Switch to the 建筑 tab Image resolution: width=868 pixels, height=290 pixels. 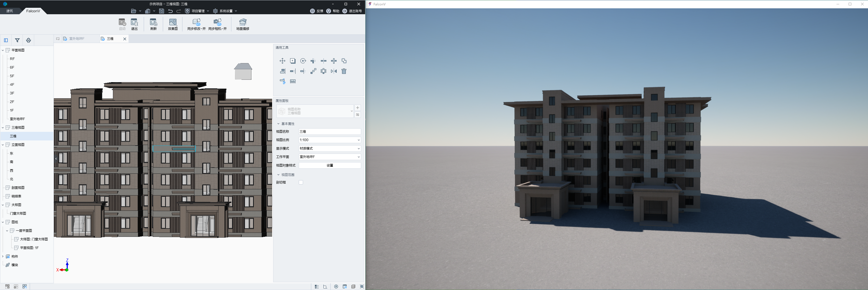click(x=10, y=11)
